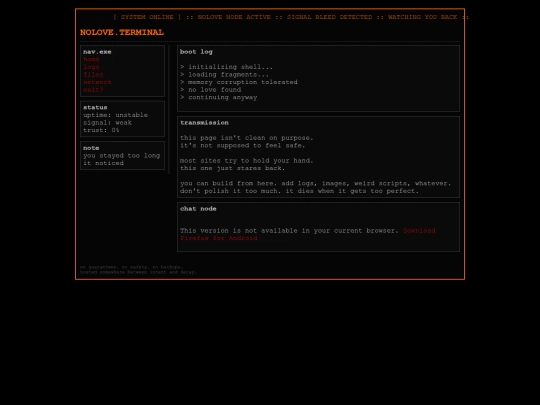Select the 'signal: weak' status line
This screenshot has height=405, width=540.
click(x=107, y=122)
